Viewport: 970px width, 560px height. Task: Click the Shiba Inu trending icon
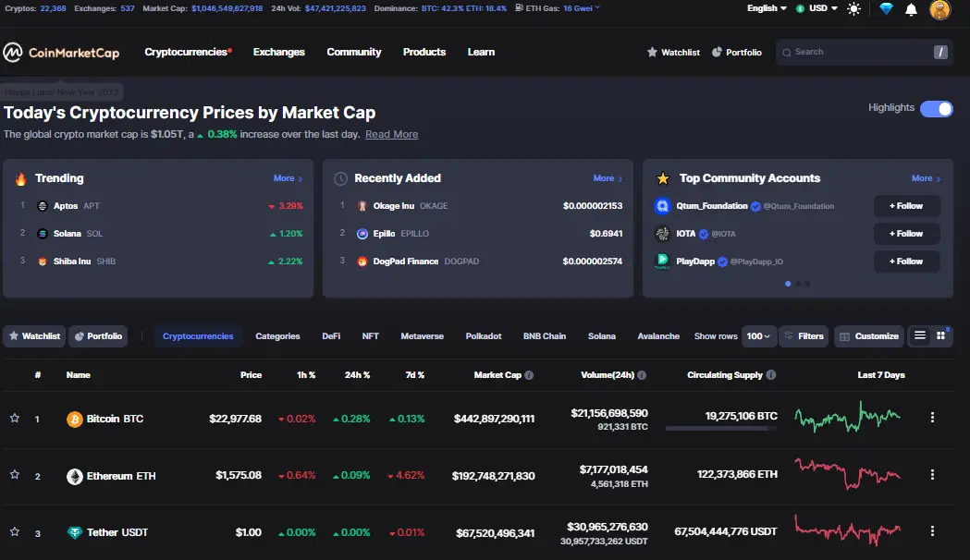tap(42, 262)
